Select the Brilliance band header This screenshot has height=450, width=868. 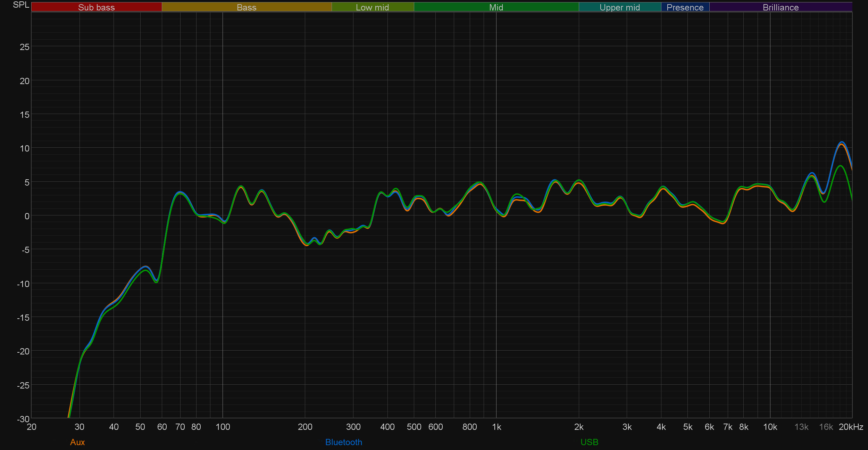point(781,7)
